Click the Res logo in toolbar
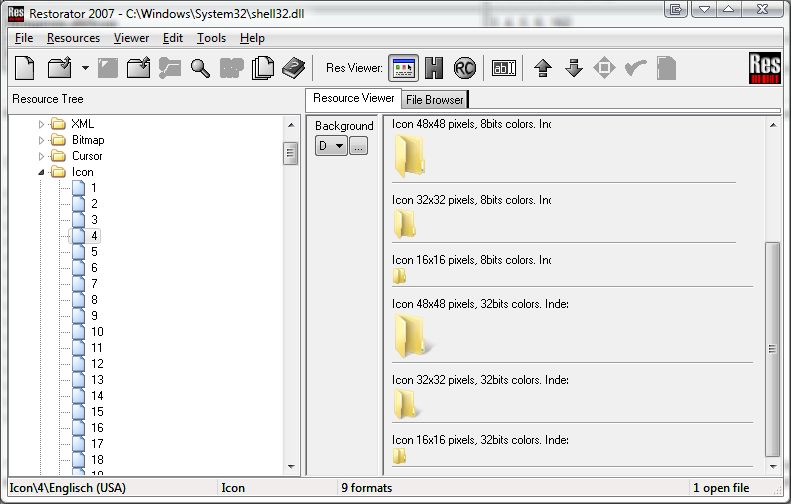791x504 pixels. (765, 68)
